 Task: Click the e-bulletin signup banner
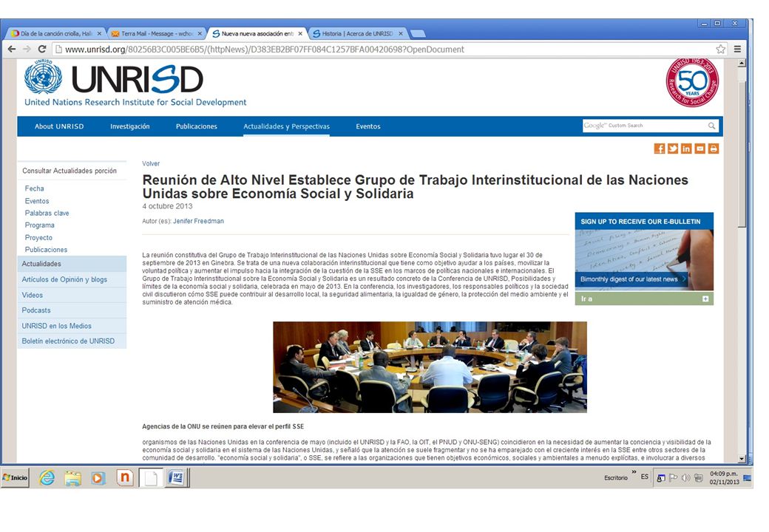[644, 251]
